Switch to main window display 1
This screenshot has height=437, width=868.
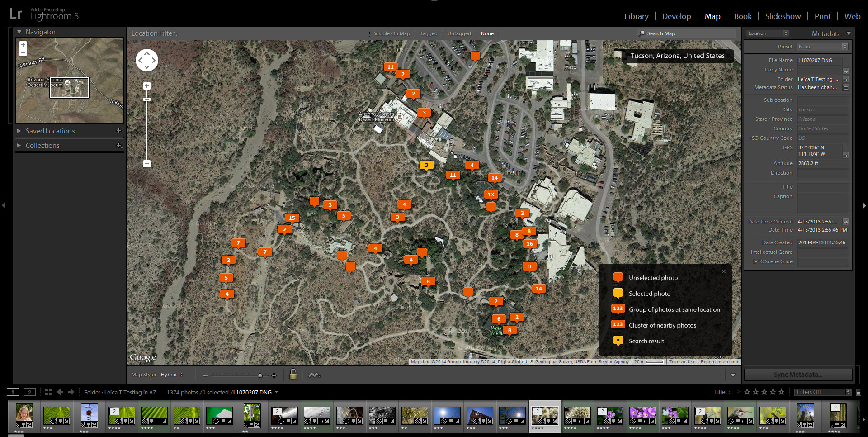13,392
